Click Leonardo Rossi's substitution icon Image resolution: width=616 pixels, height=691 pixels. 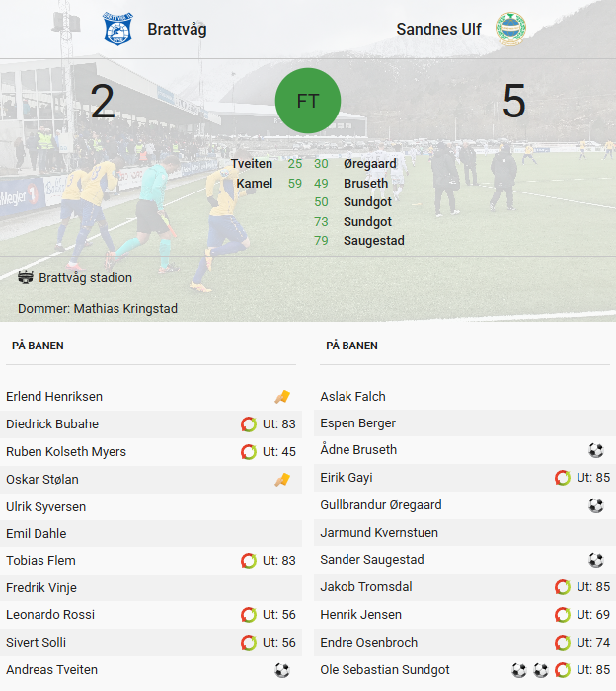249,615
